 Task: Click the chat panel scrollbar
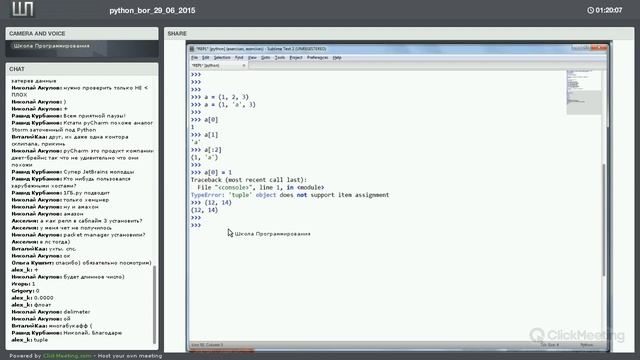click(x=154, y=304)
